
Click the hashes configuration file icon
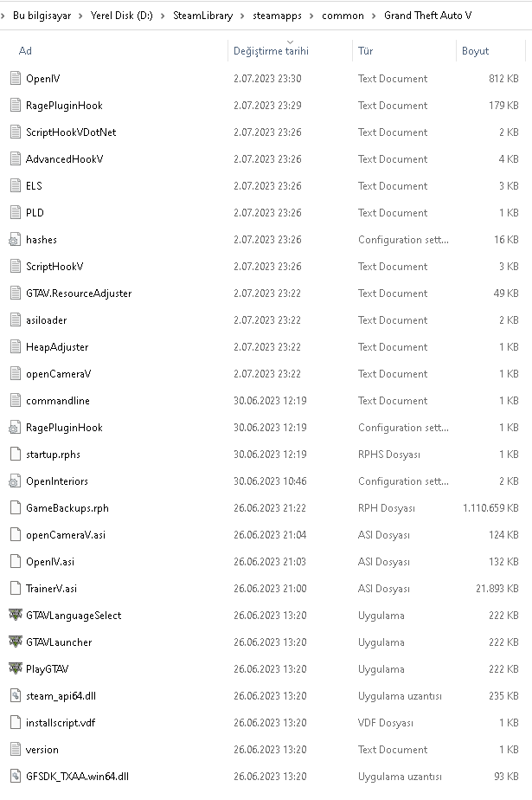click(x=14, y=240)
